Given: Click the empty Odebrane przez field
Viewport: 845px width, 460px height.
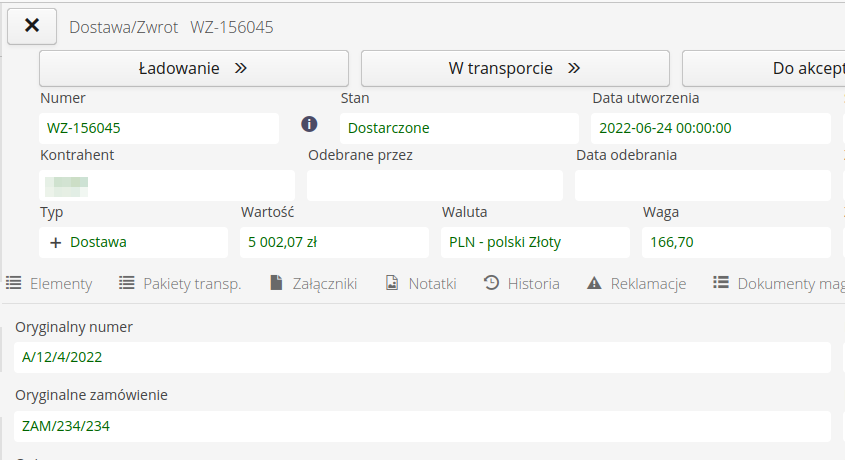Looking at the screenshot, I should pyautogui.click(x=435, y=185).
